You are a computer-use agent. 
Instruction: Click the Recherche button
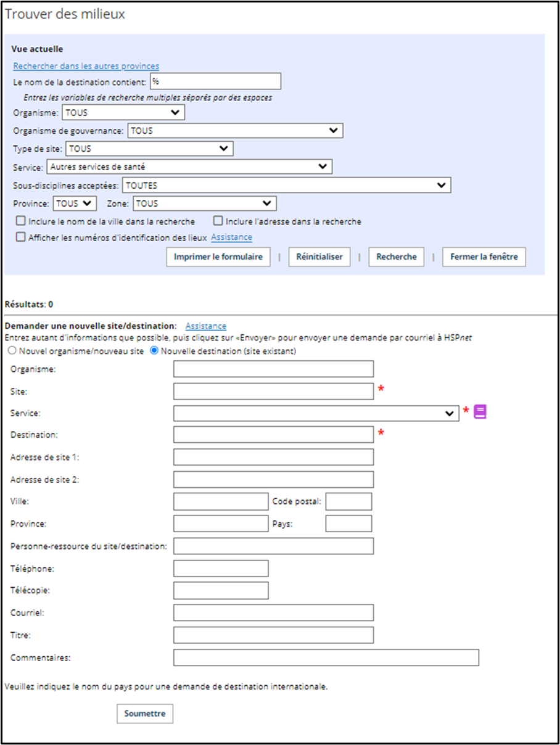tap(397, 257)
